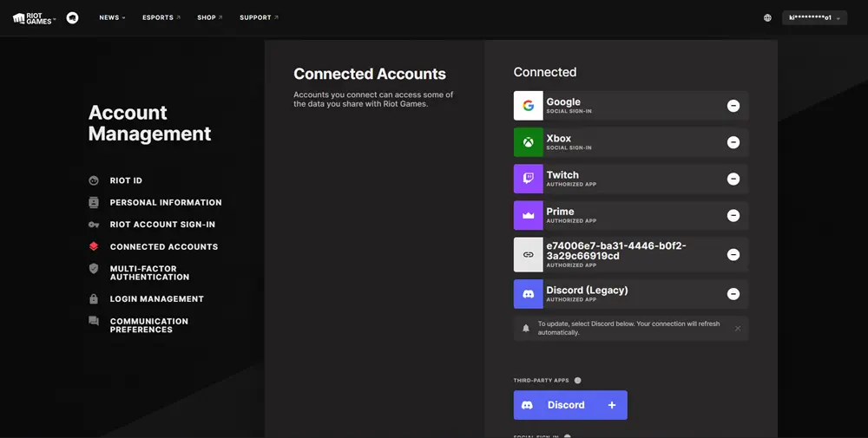
Task: Open the Support link
Action: click(259, 17)
